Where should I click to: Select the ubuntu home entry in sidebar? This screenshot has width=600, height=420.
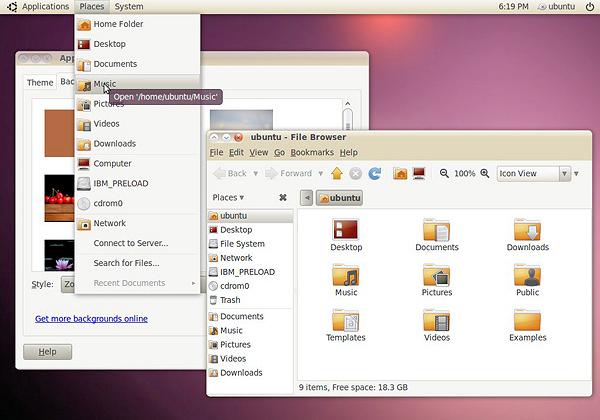pos(251,216)
